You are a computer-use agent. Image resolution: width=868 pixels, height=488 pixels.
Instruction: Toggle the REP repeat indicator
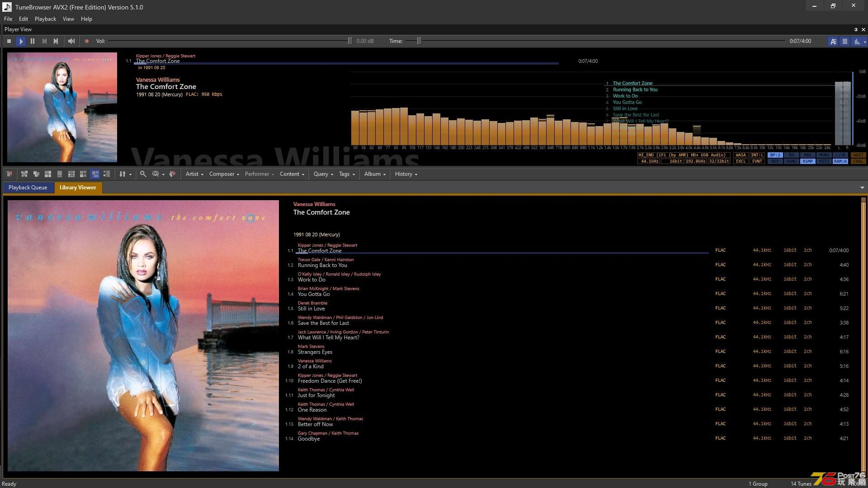coord(775,161)
